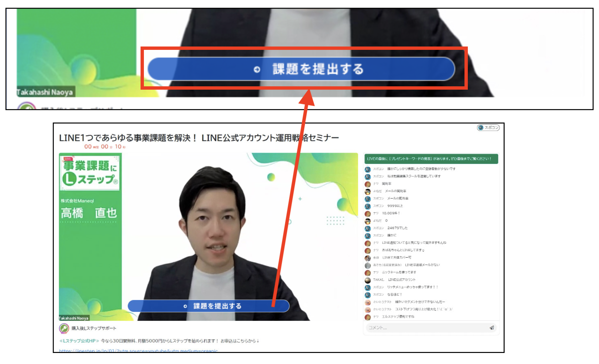Click the commenter avatar beside LINEは迷惑メールがない
The width and height of the screenshot is (599, 364).
[x=367, y=265]
